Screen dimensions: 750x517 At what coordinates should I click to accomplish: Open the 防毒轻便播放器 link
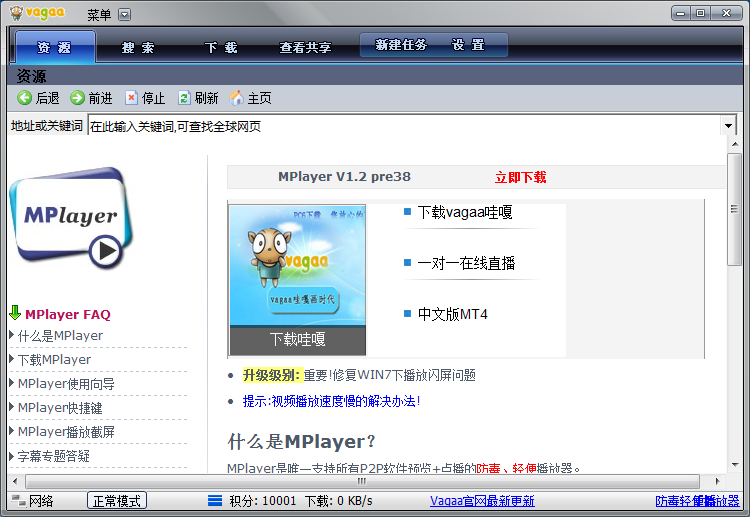[697, 501]
